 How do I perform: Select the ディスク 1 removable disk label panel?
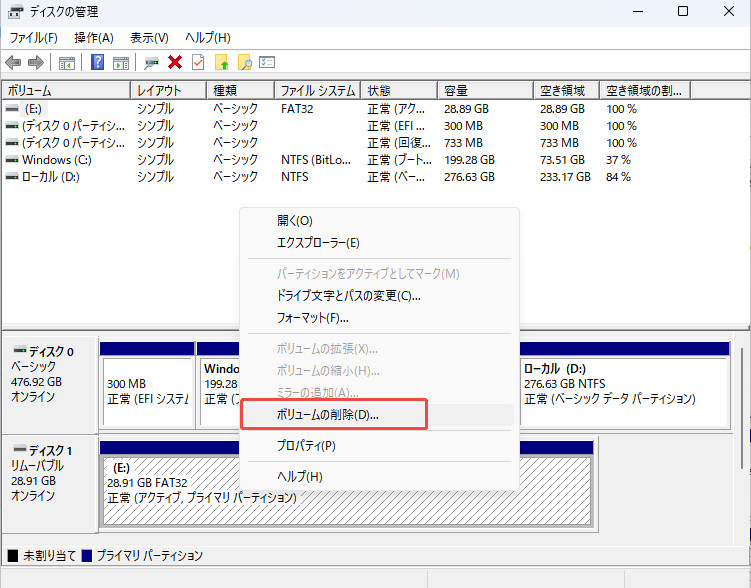[50, 483]
